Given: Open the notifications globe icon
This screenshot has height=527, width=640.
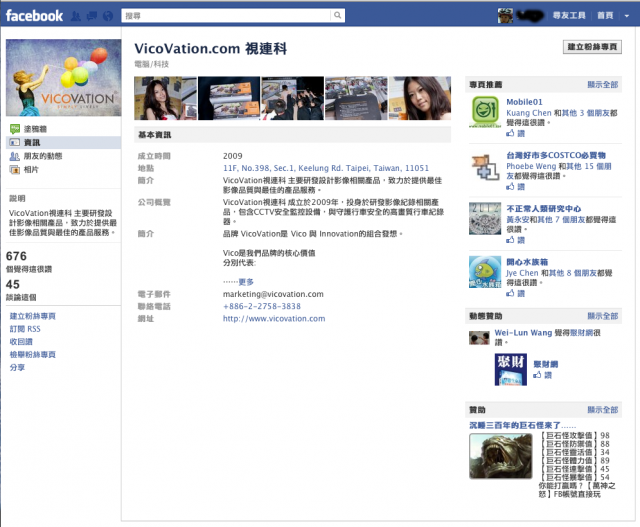Looking at the screenshot, I should click(108, 16).
